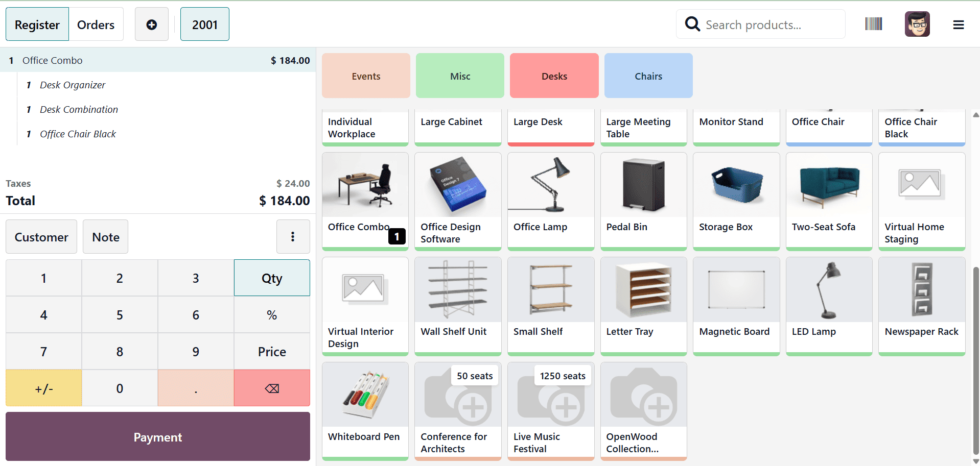This screenshot has height=466, width=980.
Task: Open the hamburger menu
Action: pyautogui.click(x=959, y=24)
